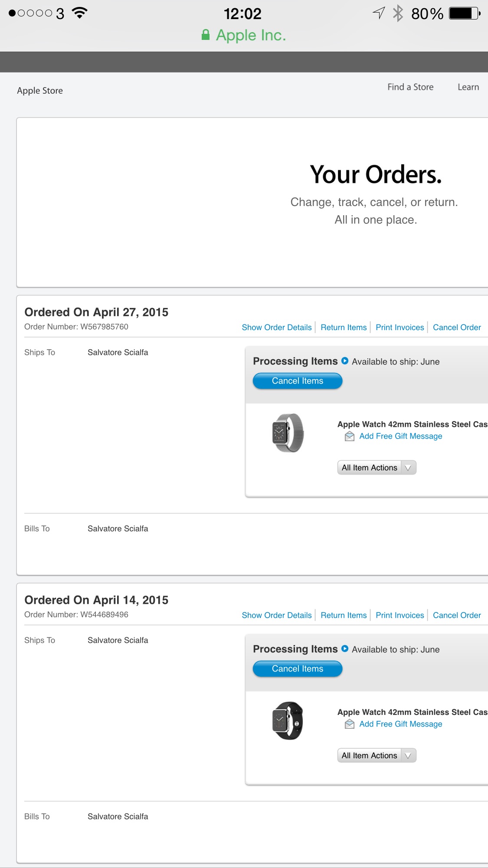Open the Find a Store menu item
Screen dimensions: 488x868
tap(410, 87)
